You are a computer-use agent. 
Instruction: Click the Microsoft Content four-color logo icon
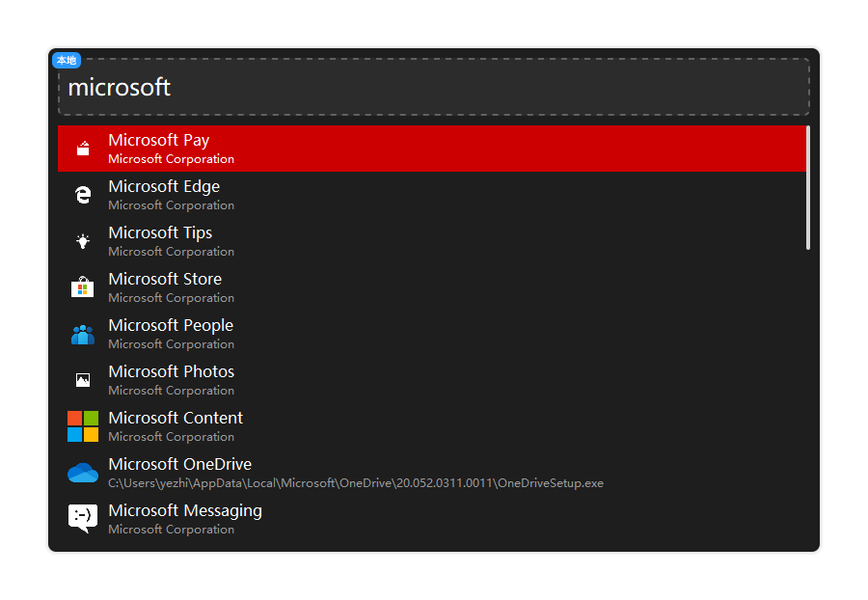tap(83, 426)
